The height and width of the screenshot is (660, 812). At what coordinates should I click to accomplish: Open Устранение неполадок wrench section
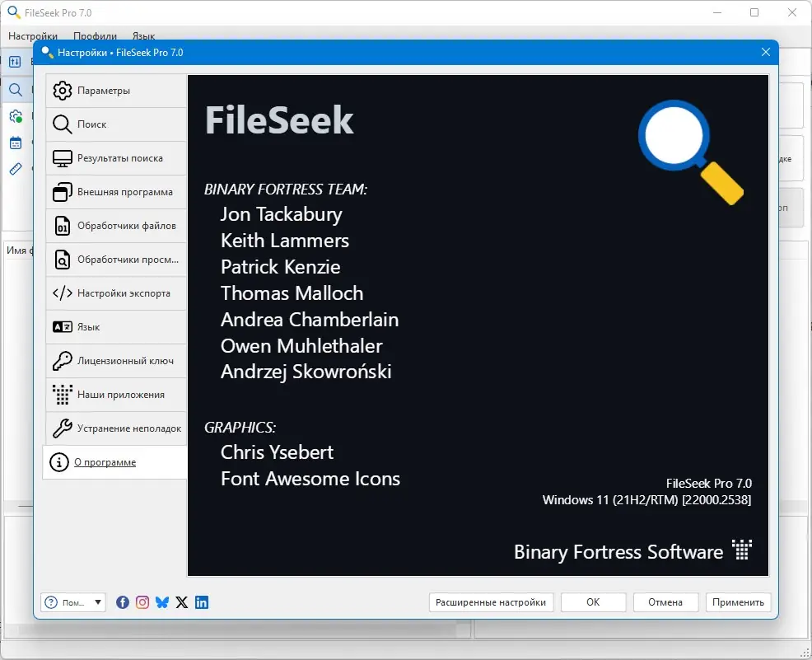(x=116, y=428)
